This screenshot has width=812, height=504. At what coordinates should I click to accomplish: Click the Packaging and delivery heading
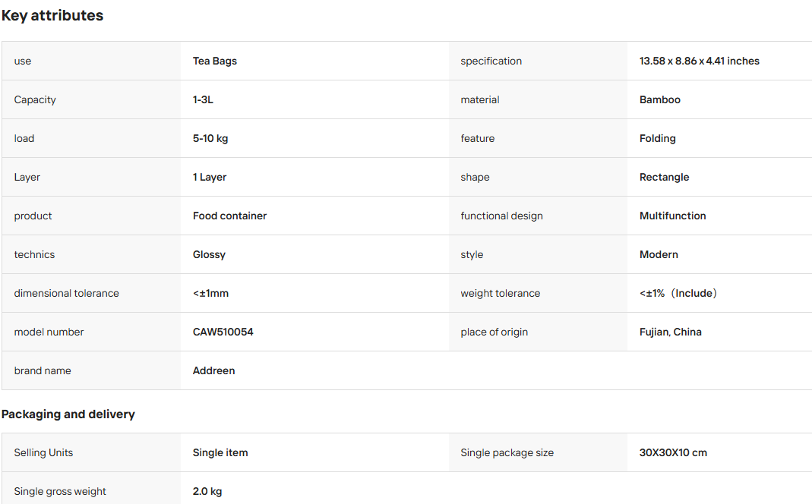(x=68, y=414)
